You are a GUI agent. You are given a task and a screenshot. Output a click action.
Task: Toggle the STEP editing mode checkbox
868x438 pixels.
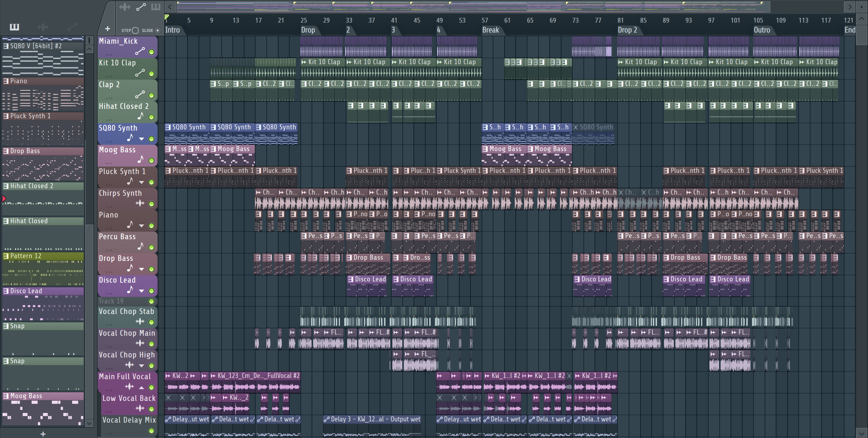(135, 30)
